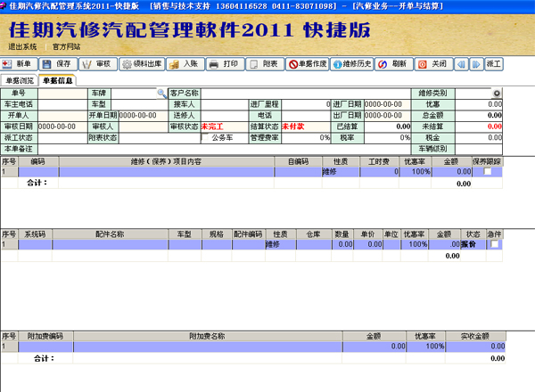
Task: Click 仓库 cell in parts row 1
Action: pos(314,244)
